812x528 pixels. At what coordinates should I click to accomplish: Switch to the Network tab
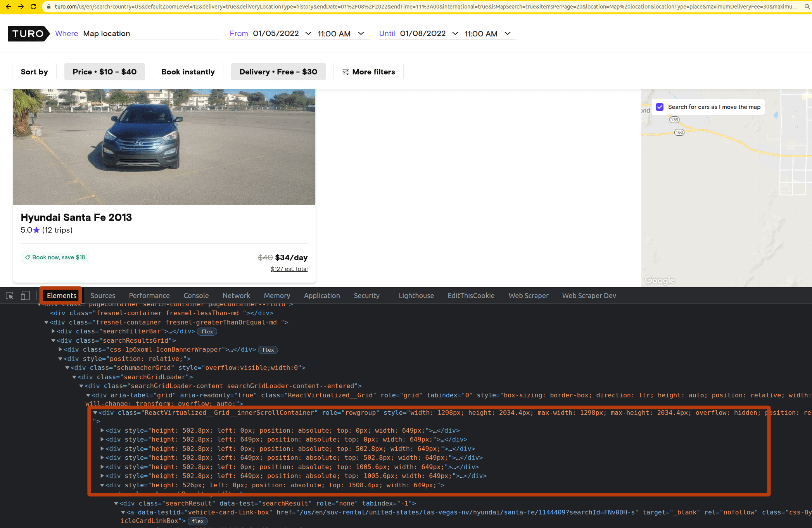pos(236,296)
